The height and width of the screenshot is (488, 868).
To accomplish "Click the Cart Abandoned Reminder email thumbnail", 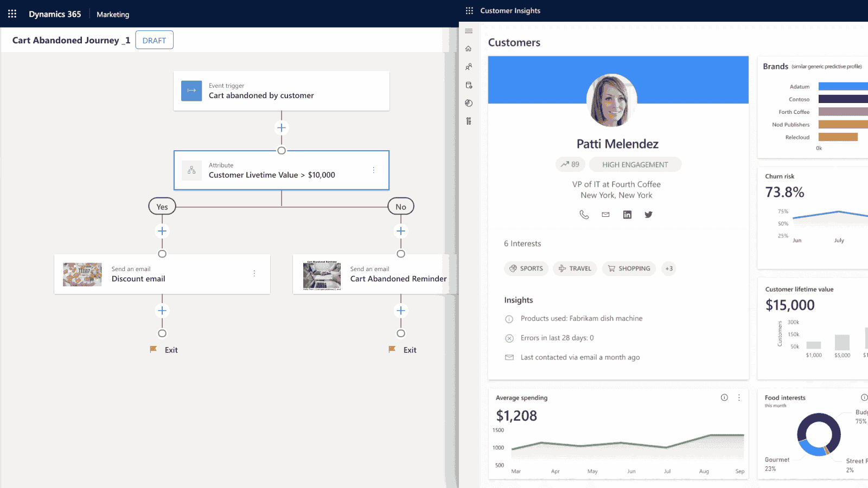I will pos(322,275).
